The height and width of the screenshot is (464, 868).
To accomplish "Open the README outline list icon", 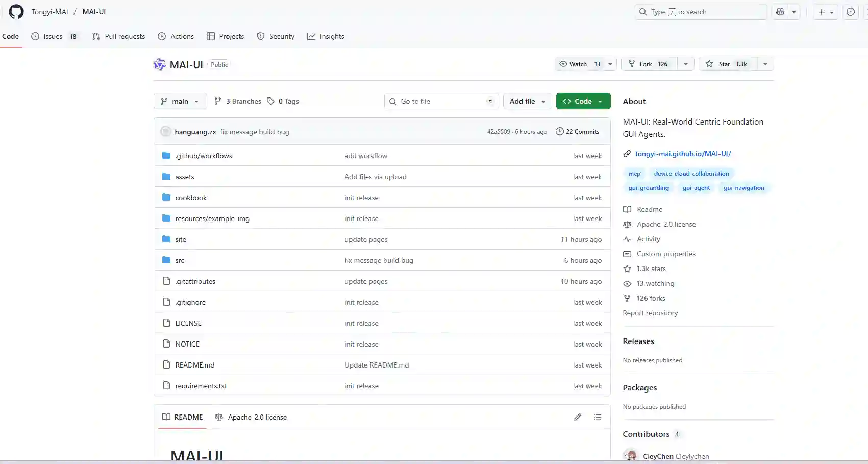I will [597, 417].
